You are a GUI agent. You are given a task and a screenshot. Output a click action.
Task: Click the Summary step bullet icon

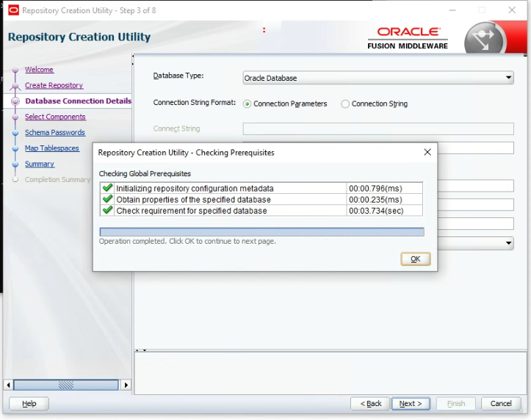click(15, 164)
